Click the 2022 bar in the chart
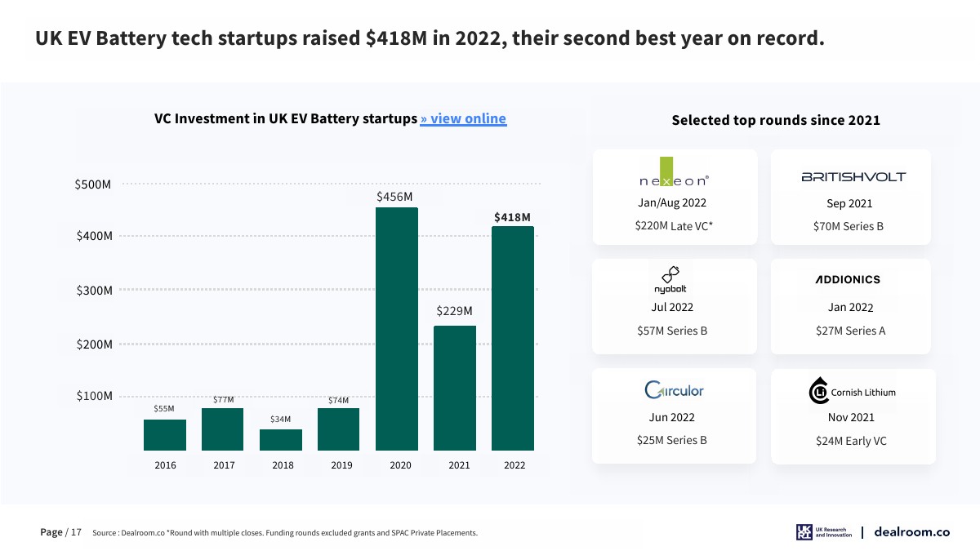 [513, 338]
